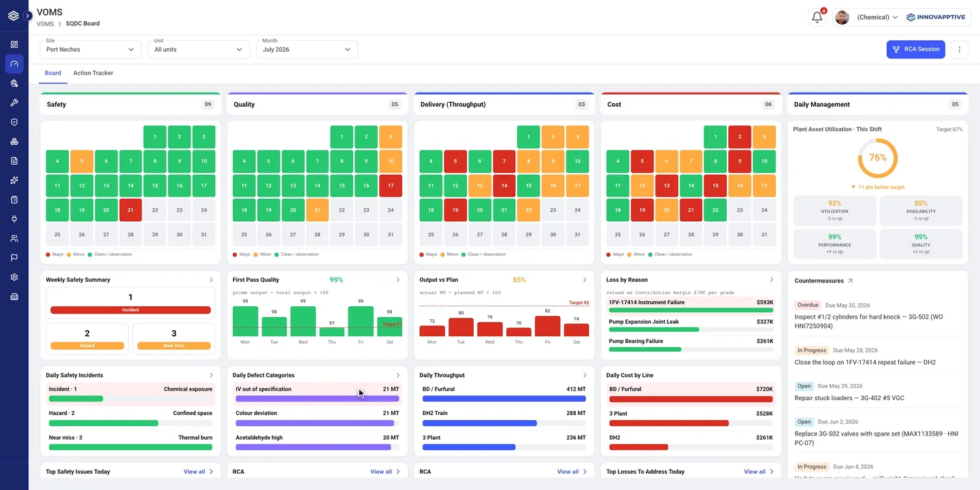
Task: Open the settings gear sidebar icon
Action: [x=14, y=277]
